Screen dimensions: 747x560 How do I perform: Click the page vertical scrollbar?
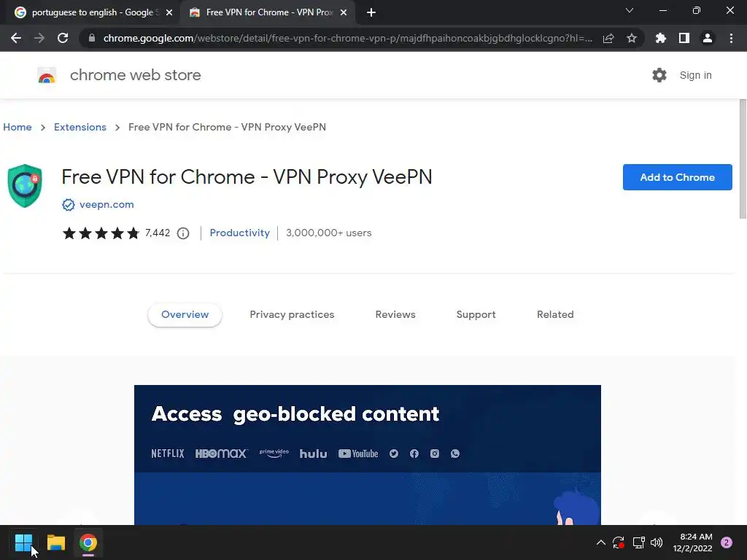pos(743,160)
